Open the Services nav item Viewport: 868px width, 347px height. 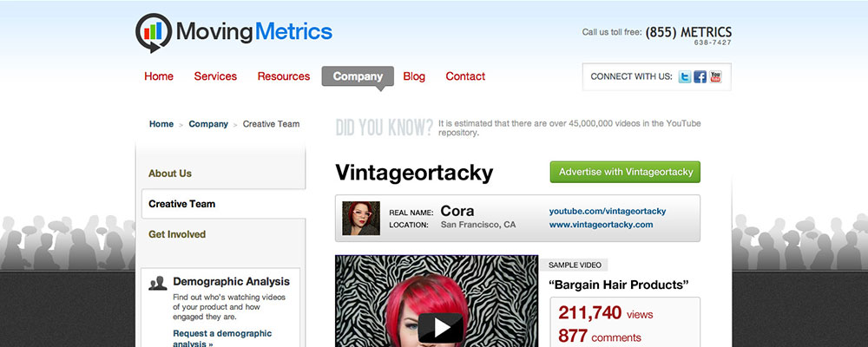pyautogui.click(x=215, y=76)
